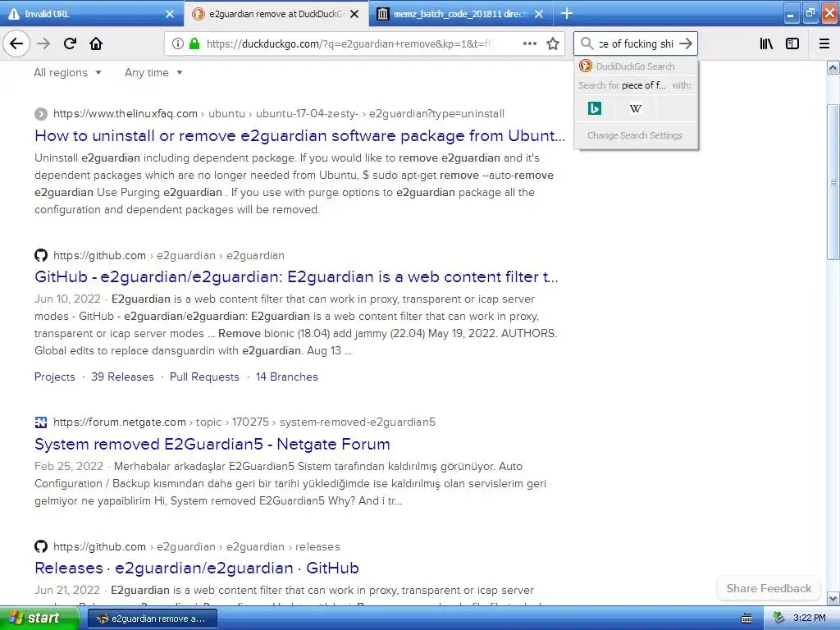Search with Bing engine icon
The image size is (840, 630).
pos(595,108)
